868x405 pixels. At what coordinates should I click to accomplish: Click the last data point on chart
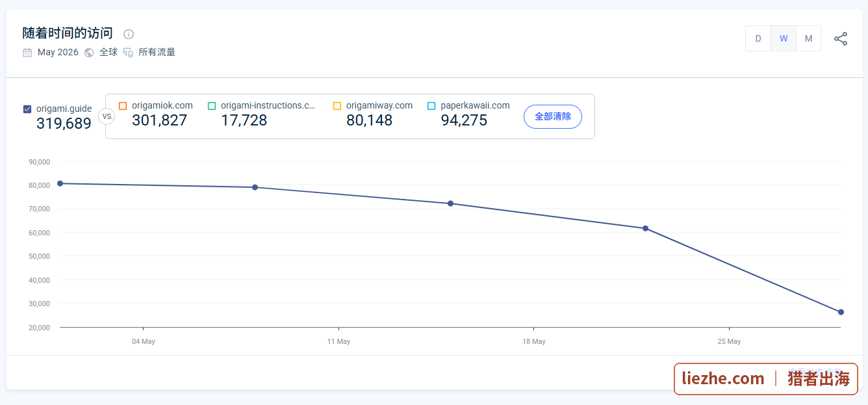(841, 312)
